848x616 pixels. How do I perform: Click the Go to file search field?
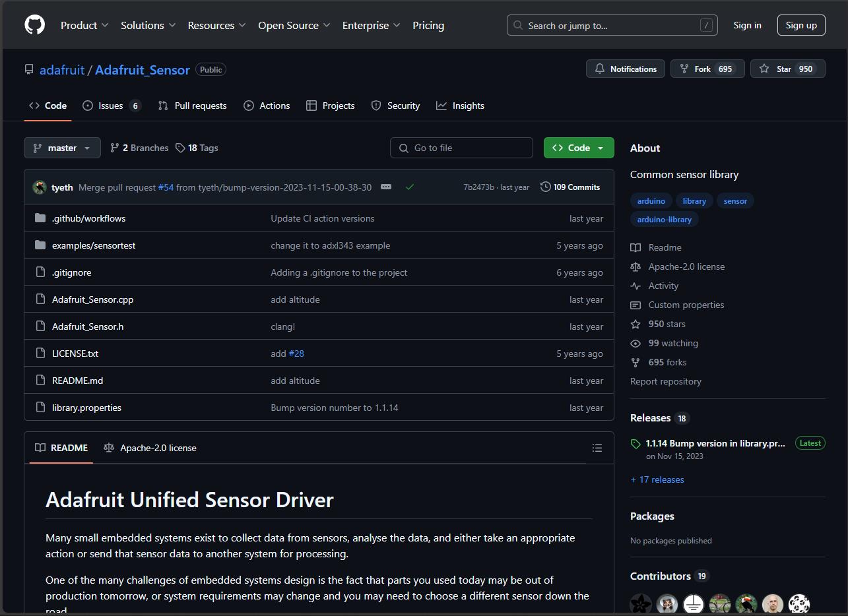coord(461,148)
